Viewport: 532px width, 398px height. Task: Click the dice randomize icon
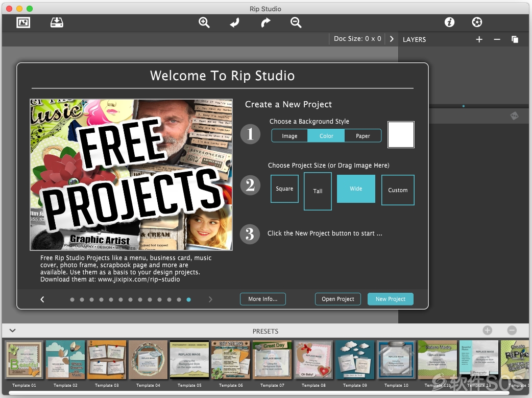[x=514, y=116]
